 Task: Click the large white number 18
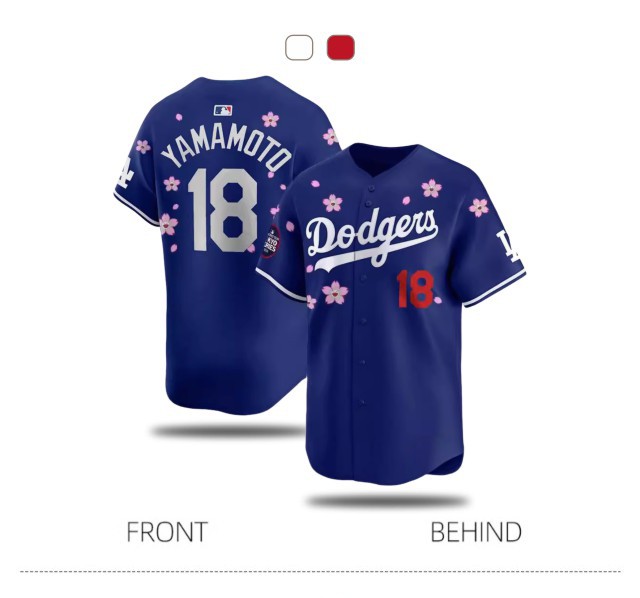point(222,210)
